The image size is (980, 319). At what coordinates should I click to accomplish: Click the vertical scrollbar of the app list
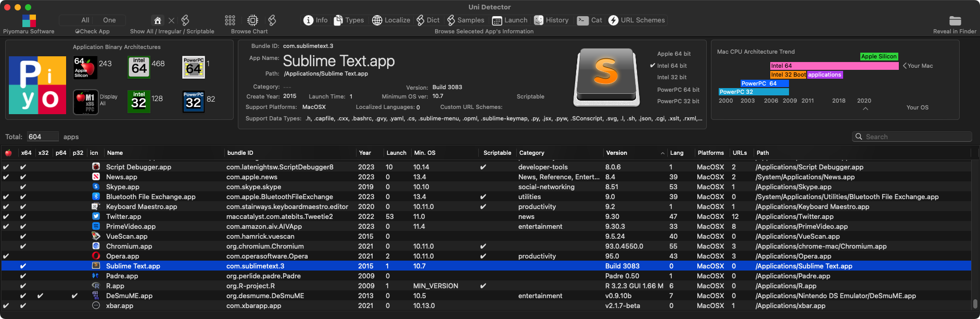click(975, 303)
